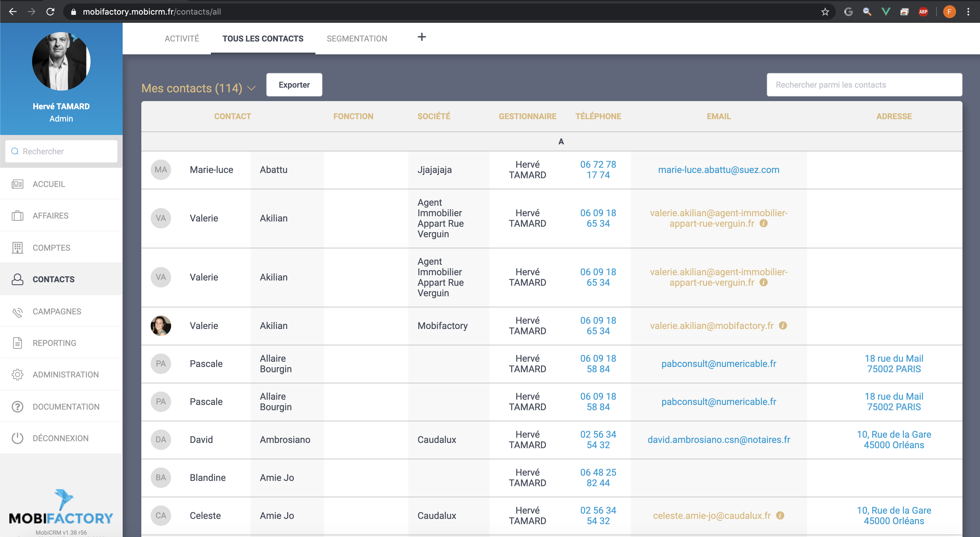Open the Affaires briefcase icon
Viewport: 980px width, 537px height.
(x=18, y=216)
